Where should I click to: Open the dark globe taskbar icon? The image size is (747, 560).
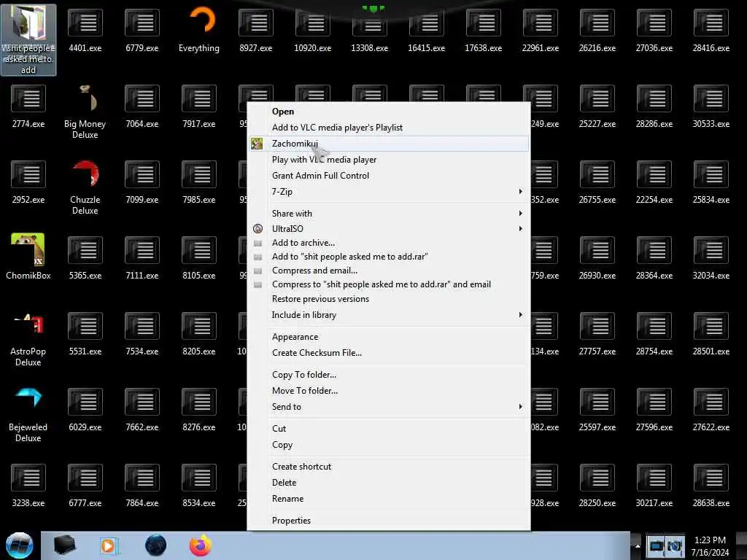coord(156,545)
